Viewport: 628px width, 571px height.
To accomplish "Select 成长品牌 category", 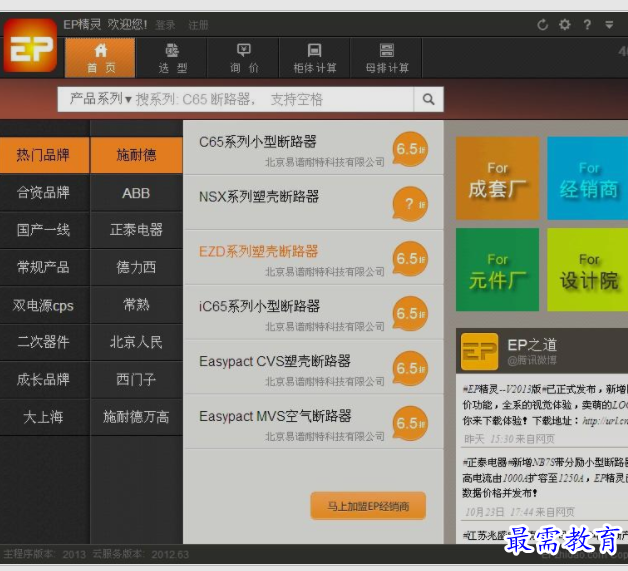I will point(44,379).
